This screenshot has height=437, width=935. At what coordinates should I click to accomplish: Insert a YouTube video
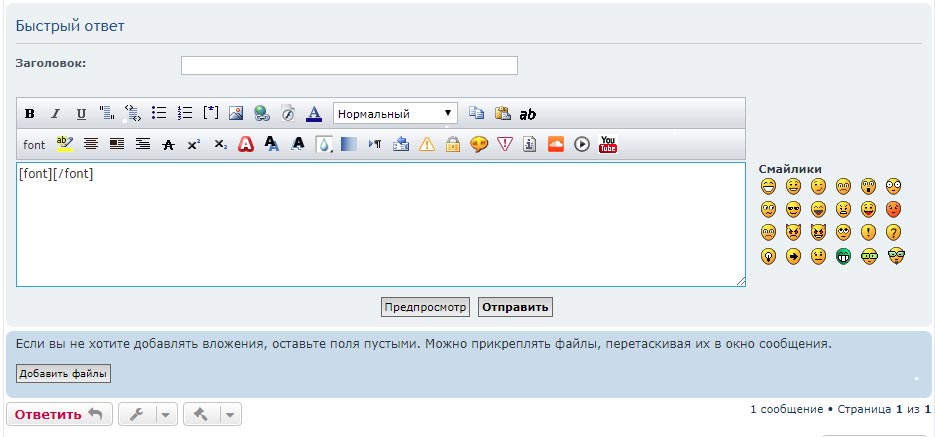tap(608, 144)
